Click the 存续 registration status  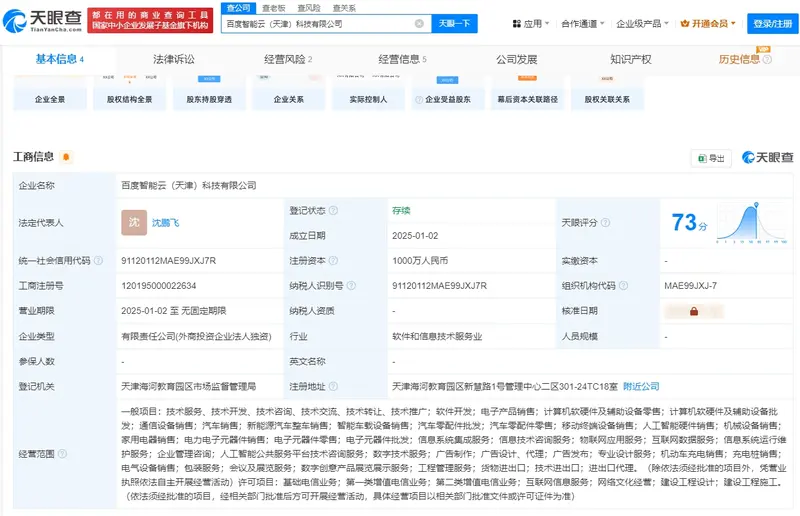(x=401, y=210)
